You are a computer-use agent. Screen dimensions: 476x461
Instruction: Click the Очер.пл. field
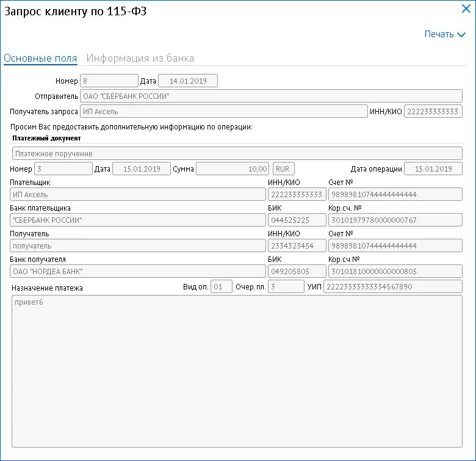[286, 286]
